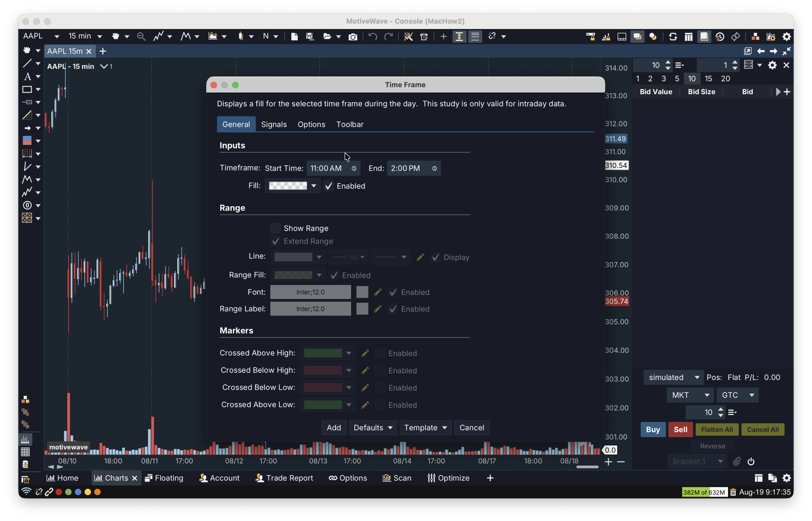Image resolution: width=812 pixels, height=521 pixels.
Task: Open the MKT order type dropdown
Action: pyautogui.click(x=690, y=395)
